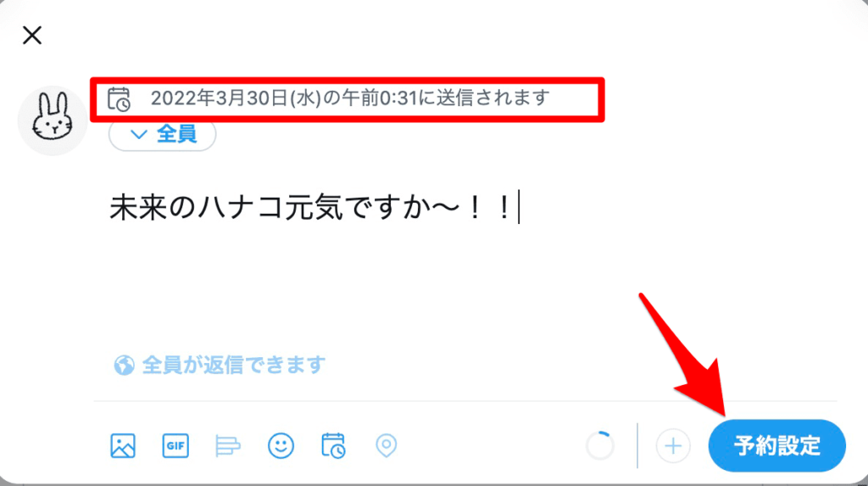This screenshot has height=486, width=868.
Task: Click the character count progress circle
Action: 600,445
